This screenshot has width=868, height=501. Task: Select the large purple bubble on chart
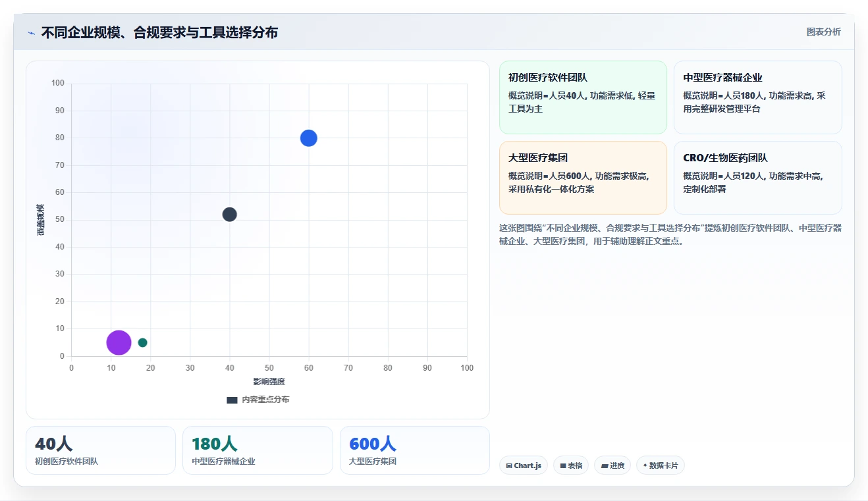(119, 342)
